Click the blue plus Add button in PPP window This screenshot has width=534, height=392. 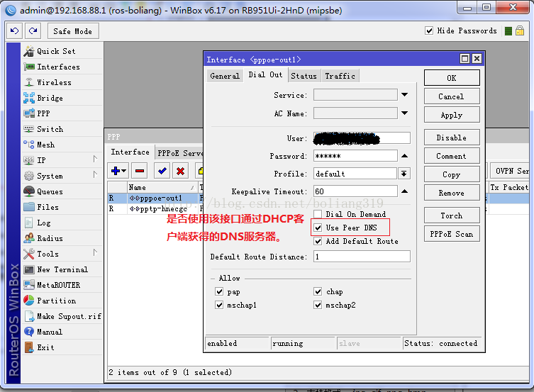(118, 170)
